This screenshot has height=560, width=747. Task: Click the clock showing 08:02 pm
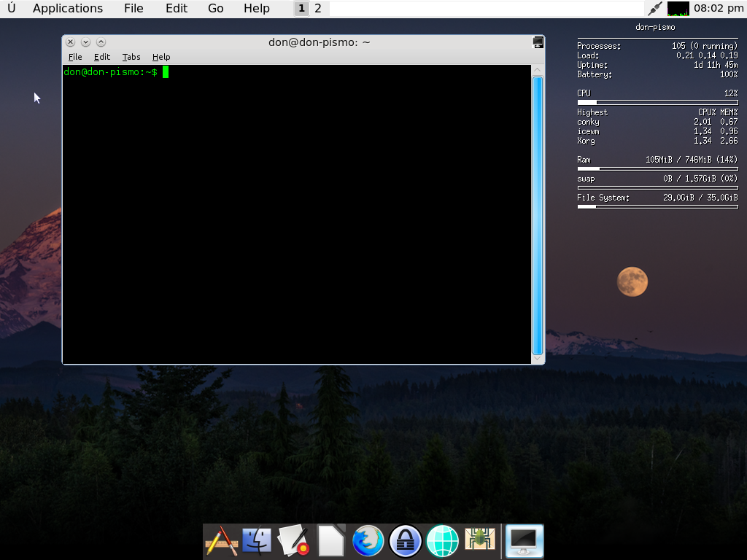(719, 9)
